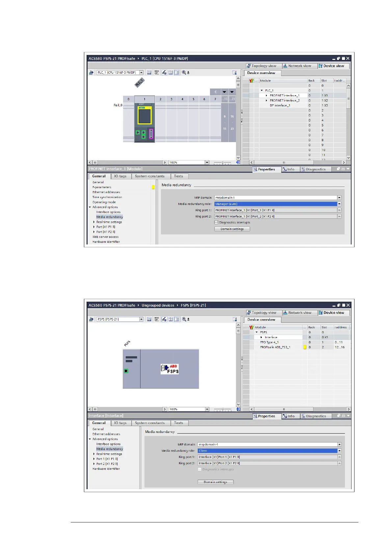Expand PROFINET interface_2 row in device overview
This screenshot has width=392, height=554.
tap(266, 100)
